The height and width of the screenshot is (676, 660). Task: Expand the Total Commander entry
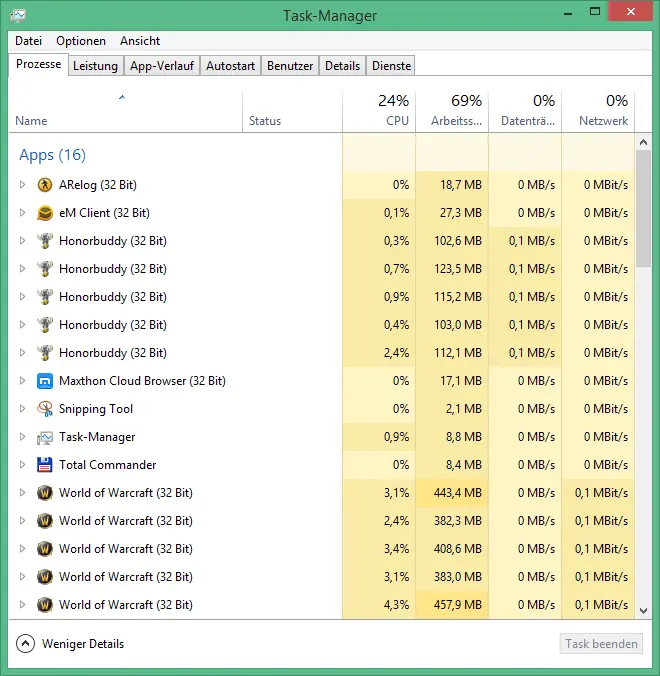[x=22, y=465]
